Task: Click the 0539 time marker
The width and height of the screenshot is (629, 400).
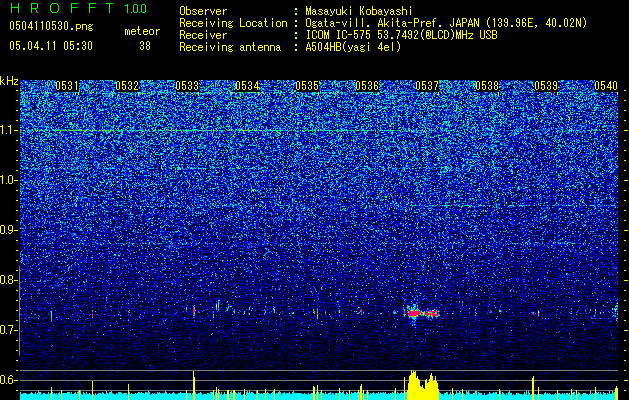Action: 547,86
